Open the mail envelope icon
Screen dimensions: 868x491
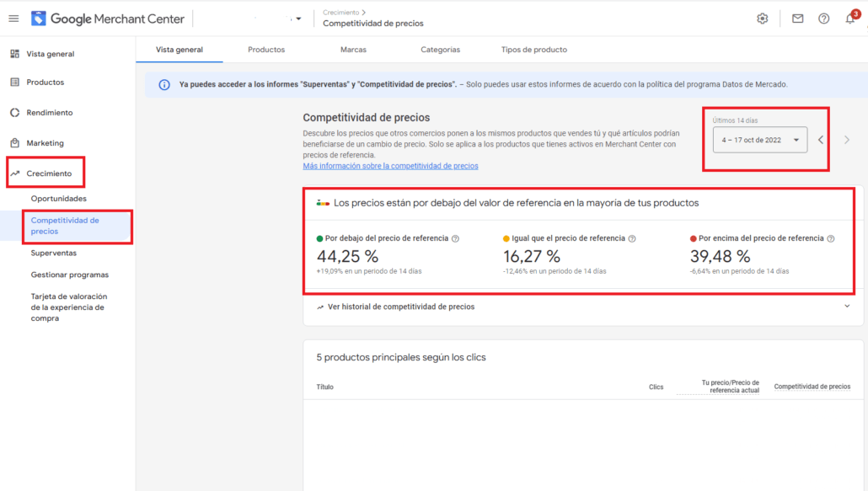click(797, 19)
